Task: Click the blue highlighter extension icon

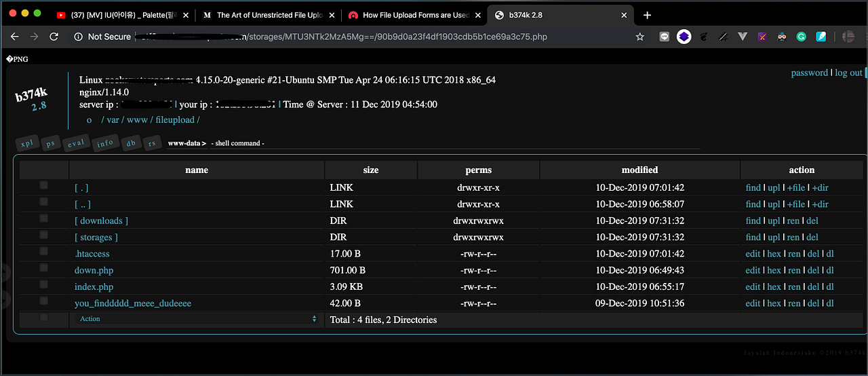Action: pos(821,37)
